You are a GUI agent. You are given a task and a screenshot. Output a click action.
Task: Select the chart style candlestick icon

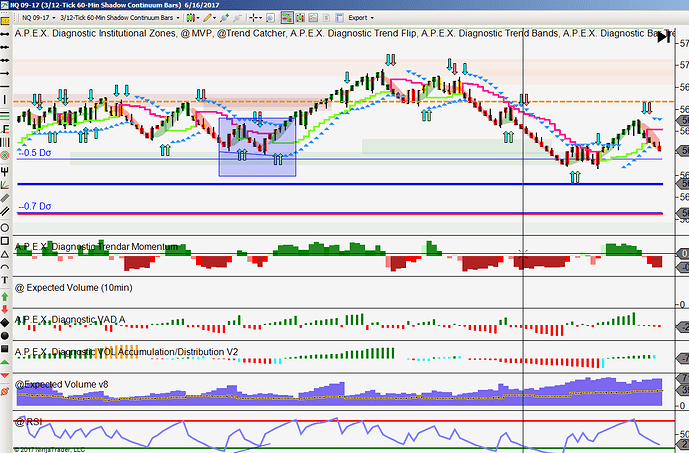[190, 18]
